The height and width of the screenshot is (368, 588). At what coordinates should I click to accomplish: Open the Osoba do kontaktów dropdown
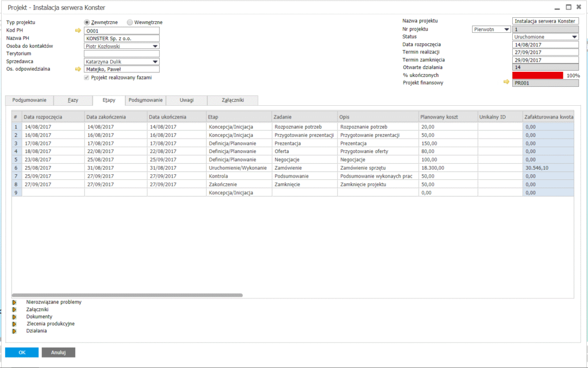[x=155, y=46]
